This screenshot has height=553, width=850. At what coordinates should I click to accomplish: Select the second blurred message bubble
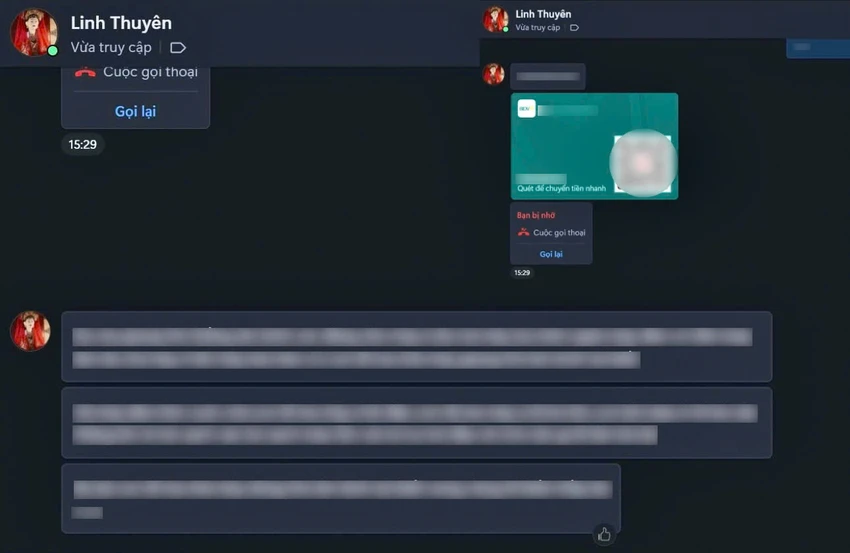coord(416,423)
